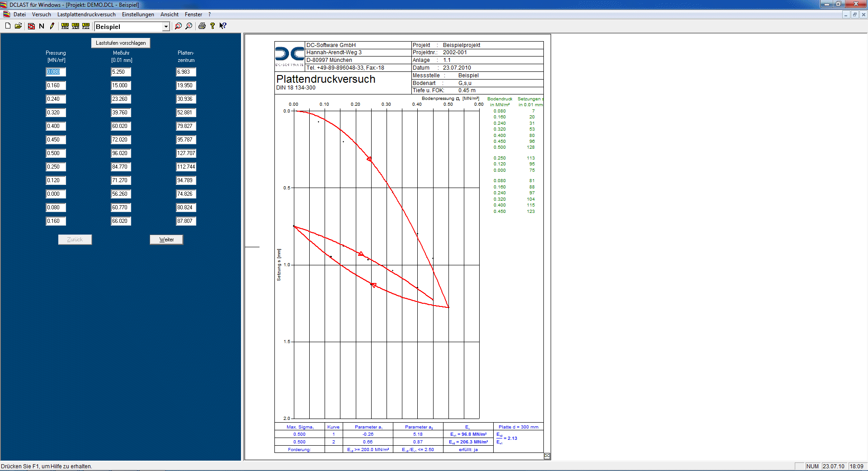Open a project with the folder icon
This screenshot has width=868, height=471.
18,26
